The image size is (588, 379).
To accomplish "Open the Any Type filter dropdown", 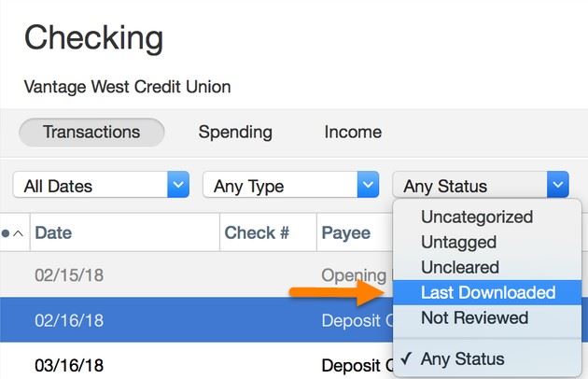I will [x=291, y=186].
